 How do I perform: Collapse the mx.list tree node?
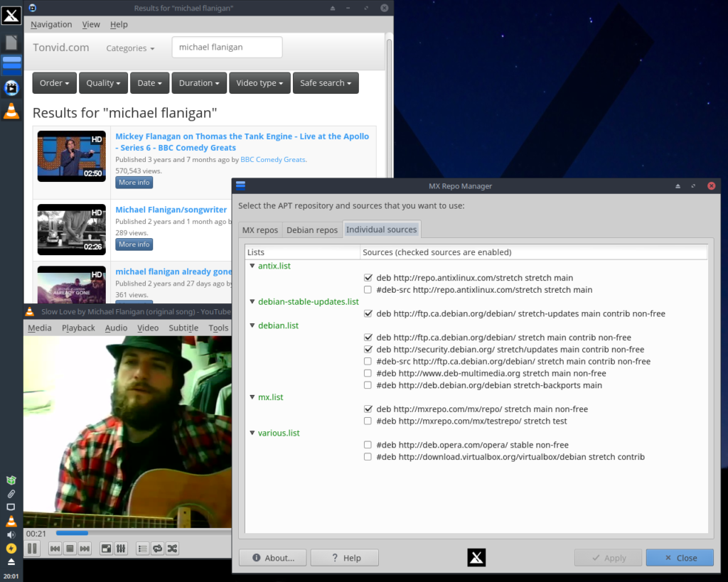tap(252, 397)
